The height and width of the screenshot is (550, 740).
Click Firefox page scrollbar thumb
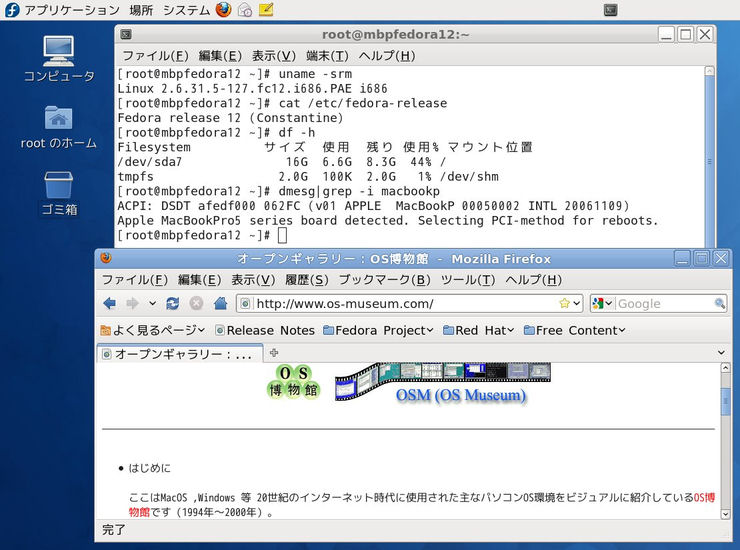coord(726,400)
